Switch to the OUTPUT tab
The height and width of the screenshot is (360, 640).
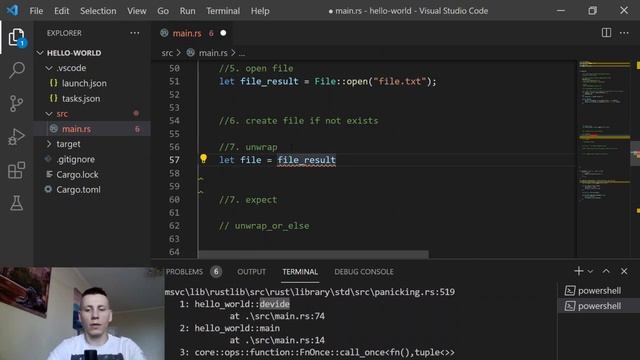[x=251, y=272]
